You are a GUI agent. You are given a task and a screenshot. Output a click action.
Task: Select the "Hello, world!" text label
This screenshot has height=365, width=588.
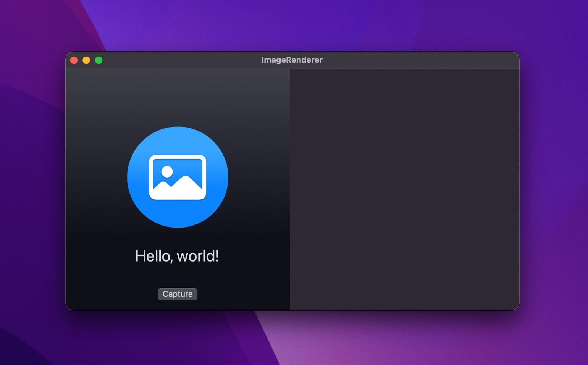click(x=177, y=256)
